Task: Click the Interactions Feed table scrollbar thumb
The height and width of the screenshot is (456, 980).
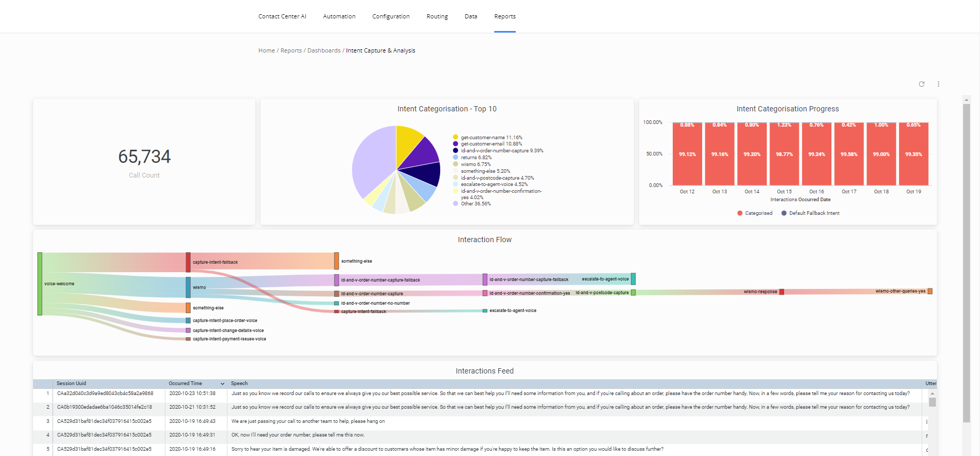Action: [932, 402]
